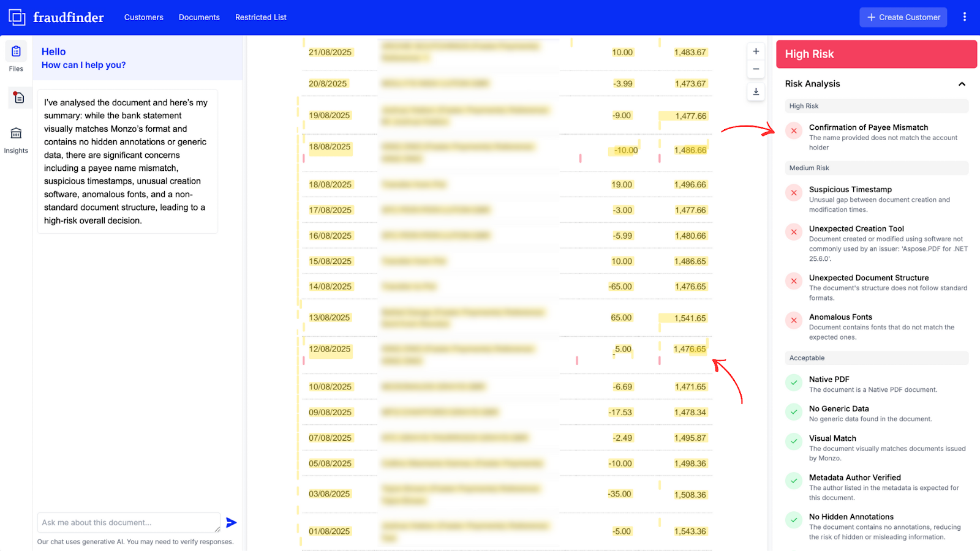The width and height of the screenshot is (980, 551).
Task: Open the document analysis sidebar icon
Action: (18, 97)
